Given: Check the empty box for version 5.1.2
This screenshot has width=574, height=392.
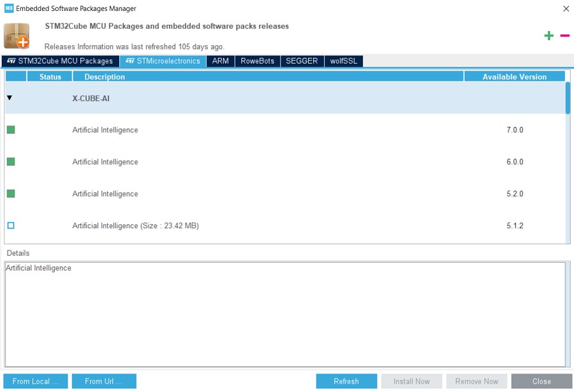Looking at the screenshot, I should coord(11,226).
